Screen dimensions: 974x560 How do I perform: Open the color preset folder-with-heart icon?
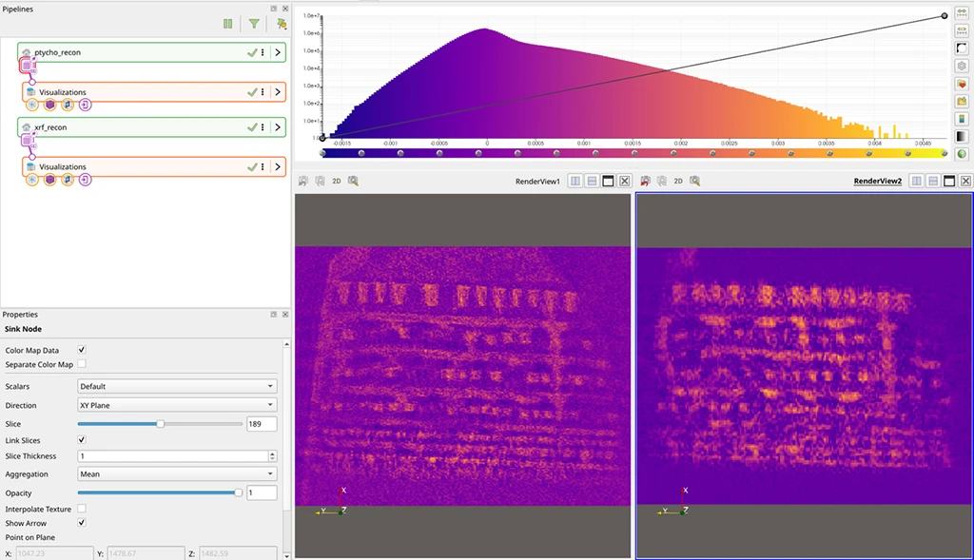coord(962,84)
